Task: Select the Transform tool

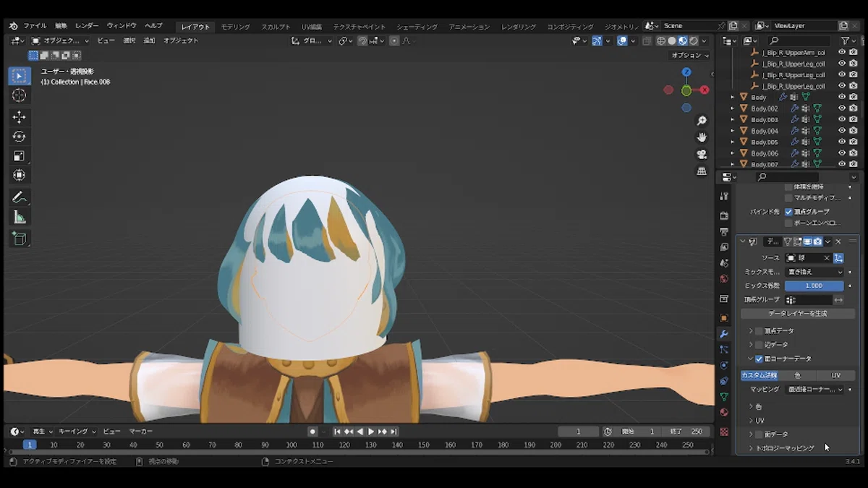Action: [x=20, y=175]
